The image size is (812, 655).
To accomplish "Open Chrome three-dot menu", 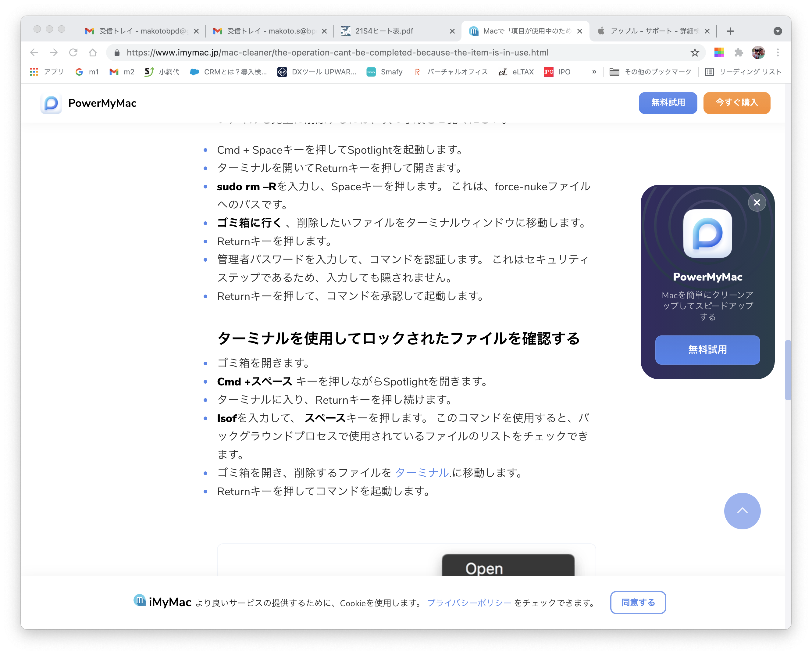I will [778, 52].
